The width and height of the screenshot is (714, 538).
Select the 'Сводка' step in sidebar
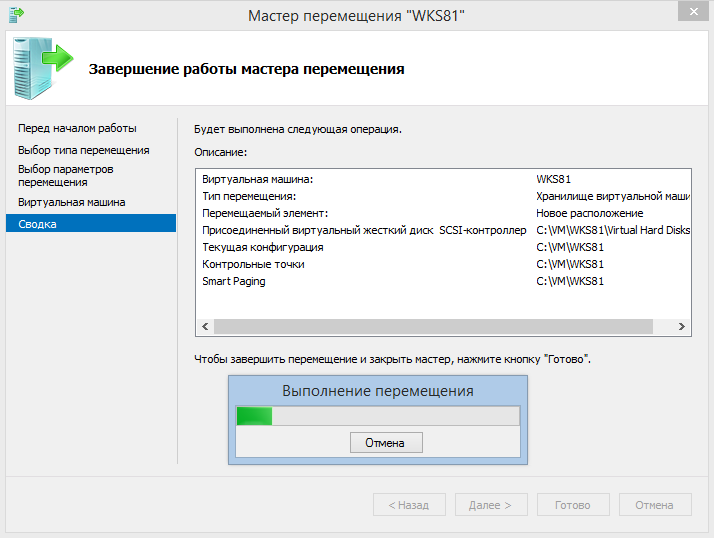point(37,224)
